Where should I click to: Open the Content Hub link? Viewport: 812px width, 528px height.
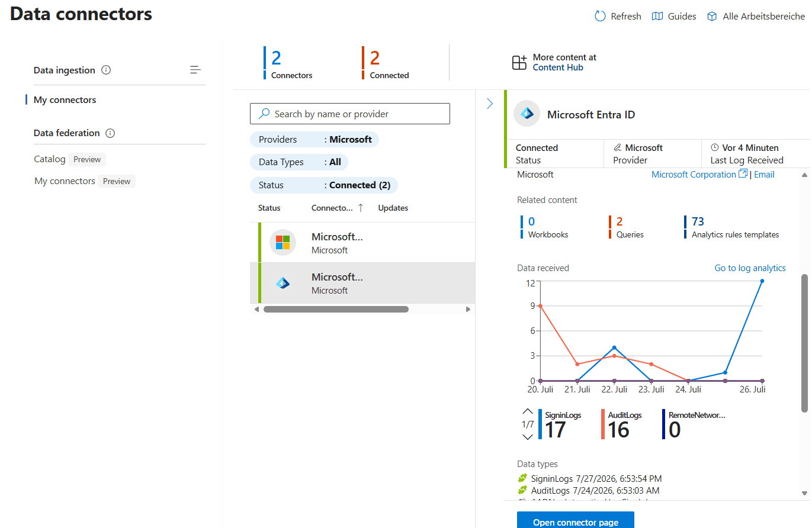click(x=558, y=67)
